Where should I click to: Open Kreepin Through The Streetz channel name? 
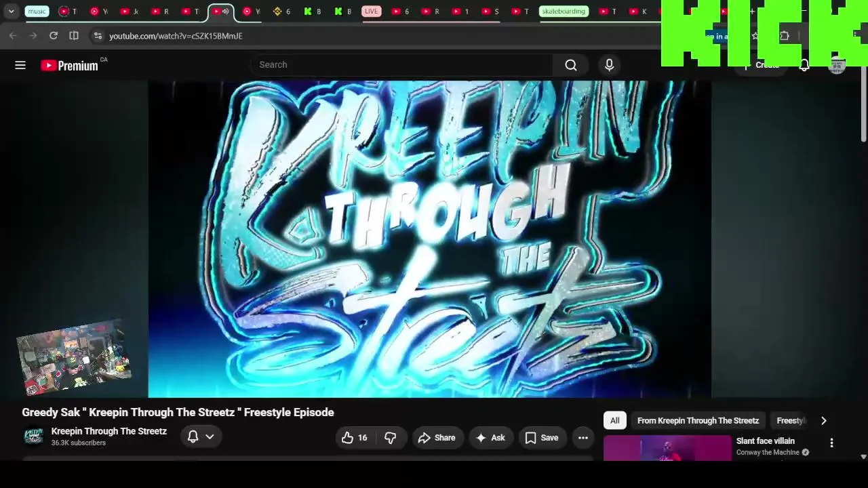(109, 431)
